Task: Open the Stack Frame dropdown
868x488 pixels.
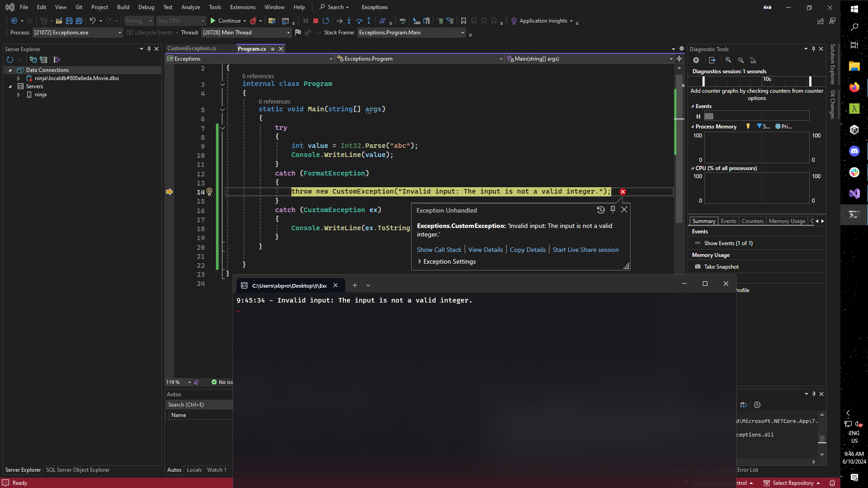Action: [x=411, y=33]
